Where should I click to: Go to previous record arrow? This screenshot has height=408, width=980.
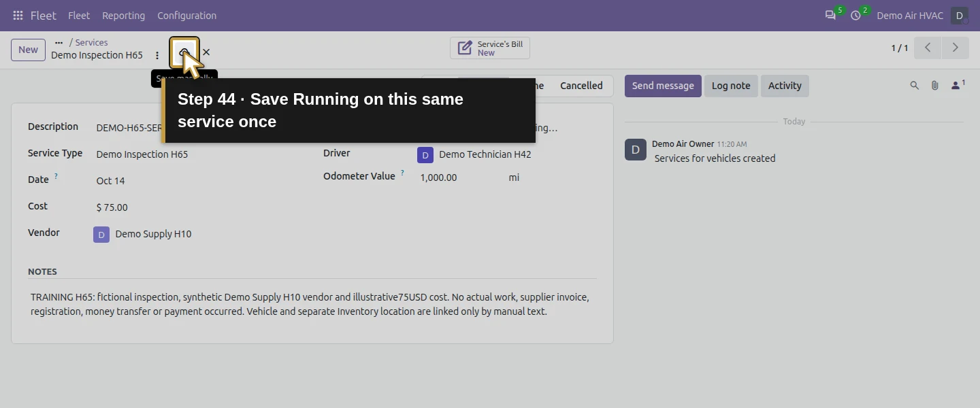click(x=928, y=48)
